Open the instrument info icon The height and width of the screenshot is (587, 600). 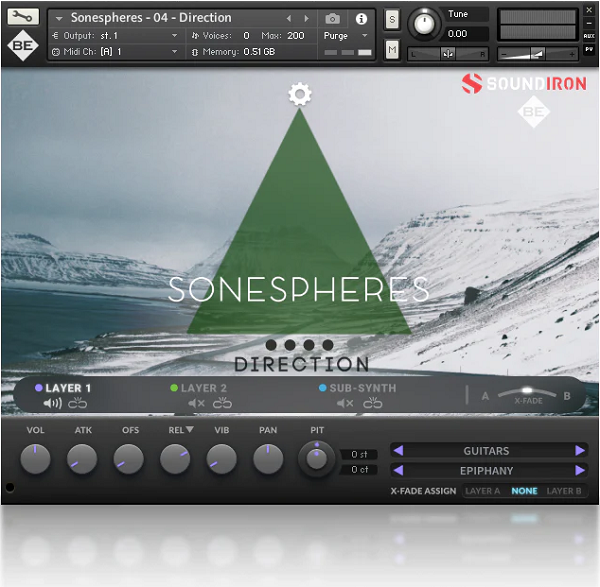click(x=361, y=18)
